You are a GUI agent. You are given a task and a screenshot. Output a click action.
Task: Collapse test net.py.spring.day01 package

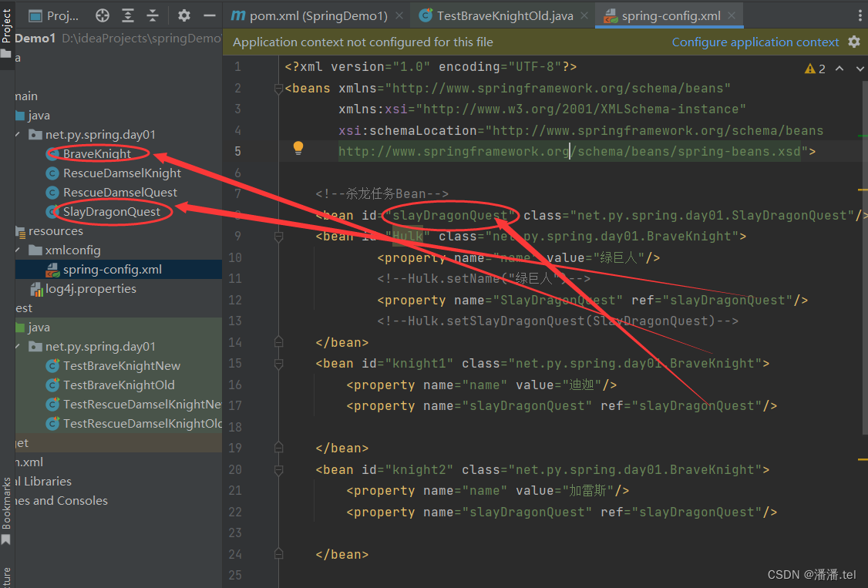click(19, 346)
